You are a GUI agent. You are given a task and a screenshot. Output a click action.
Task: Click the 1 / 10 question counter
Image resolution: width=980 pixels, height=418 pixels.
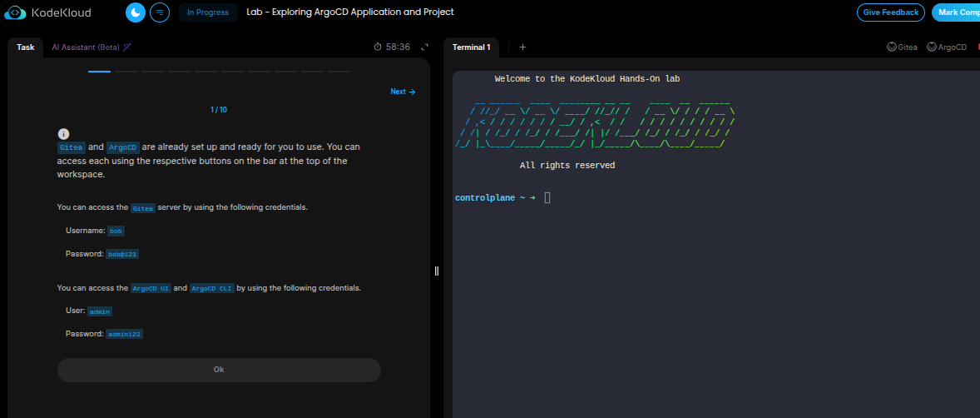pos(219,110)
